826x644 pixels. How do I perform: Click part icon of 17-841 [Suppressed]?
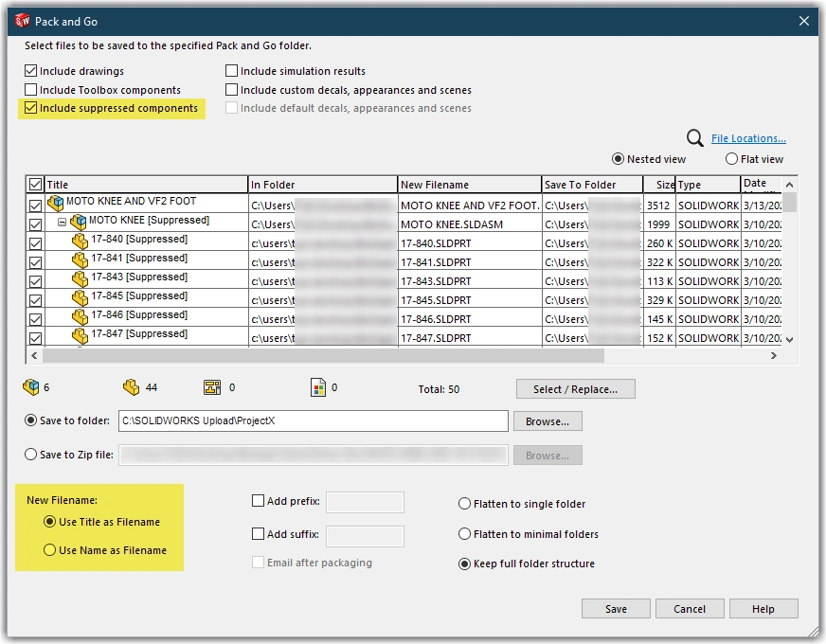pos(80,260)
